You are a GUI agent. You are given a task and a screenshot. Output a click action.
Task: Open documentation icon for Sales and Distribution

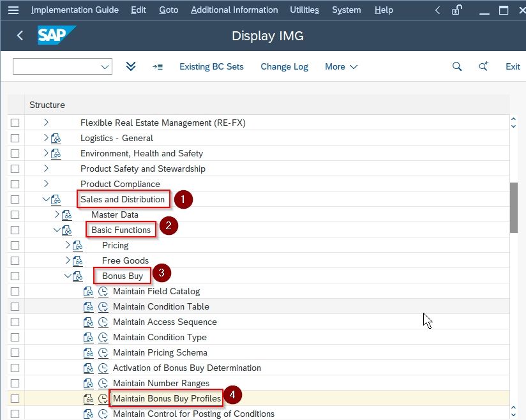pyautogui.click(x=56, y=200)
